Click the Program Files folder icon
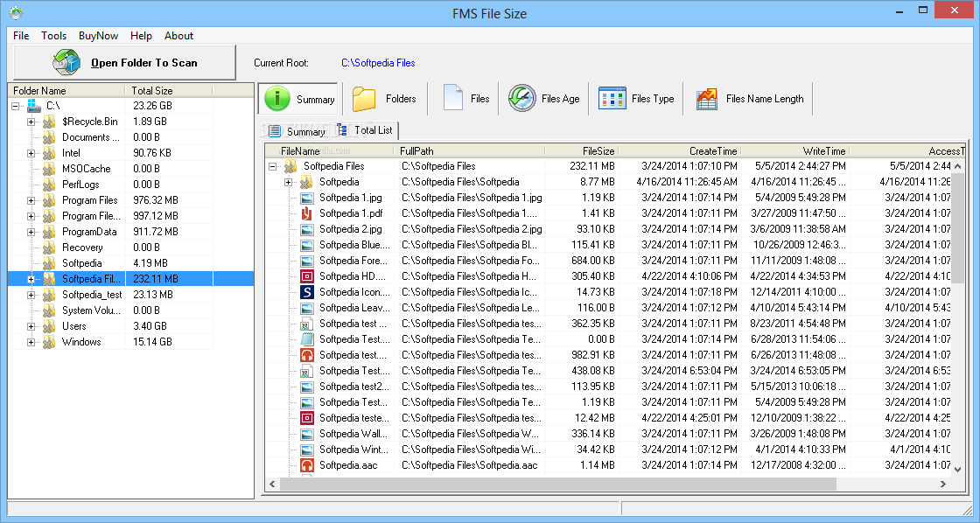Viewport: 980px width, 523px height. point(49,200)
